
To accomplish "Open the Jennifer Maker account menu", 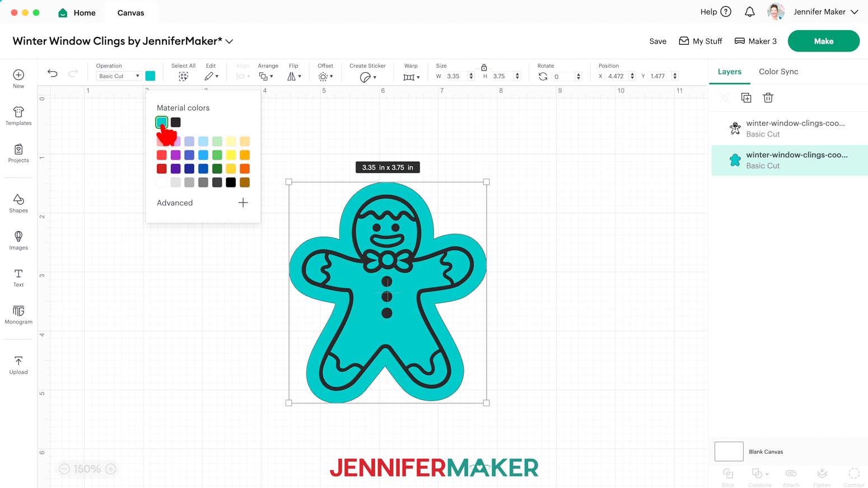I will coord(826,12).
